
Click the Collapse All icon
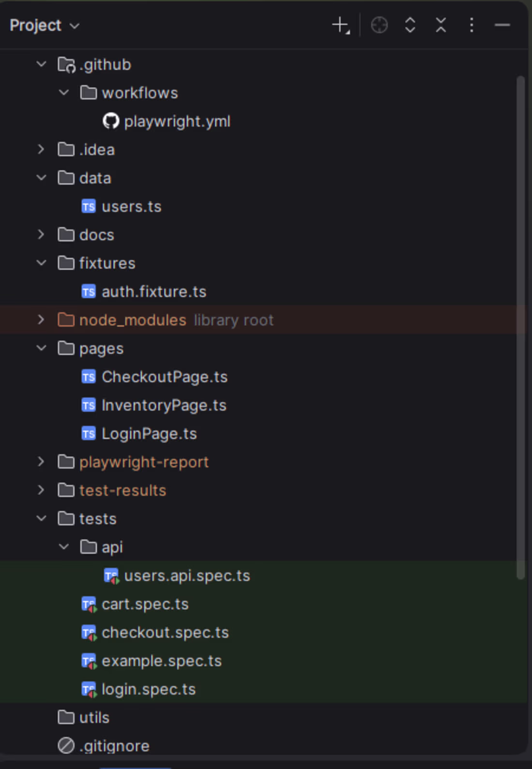(441, 25)
